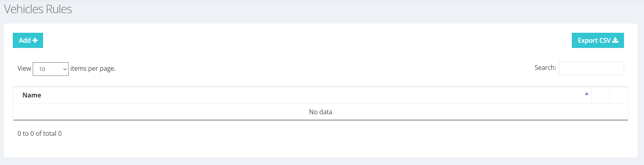The height and width of the screenshot is (165, 644).
Task: Click the Vehicles Rules page title
Action: point(38,9)
